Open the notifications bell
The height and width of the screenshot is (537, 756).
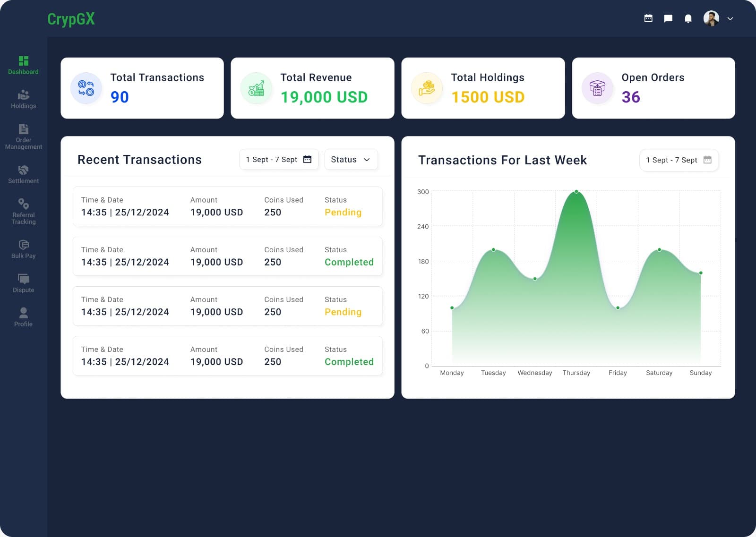pyautogui.click(x=688, y=18)
